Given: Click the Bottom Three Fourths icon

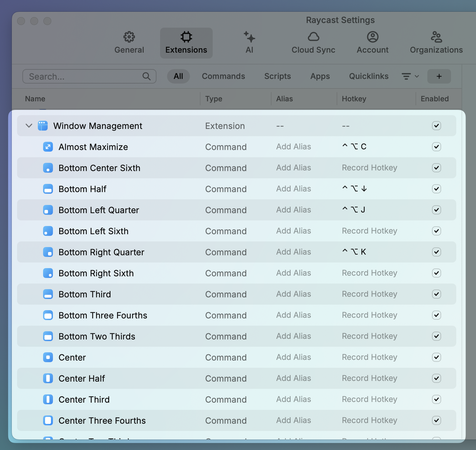Looking at the screenshot, I should coord(48,315).
